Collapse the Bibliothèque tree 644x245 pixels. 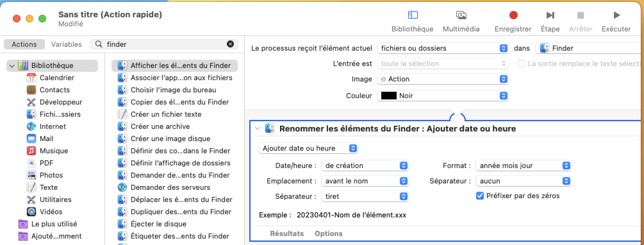[12, 66]
